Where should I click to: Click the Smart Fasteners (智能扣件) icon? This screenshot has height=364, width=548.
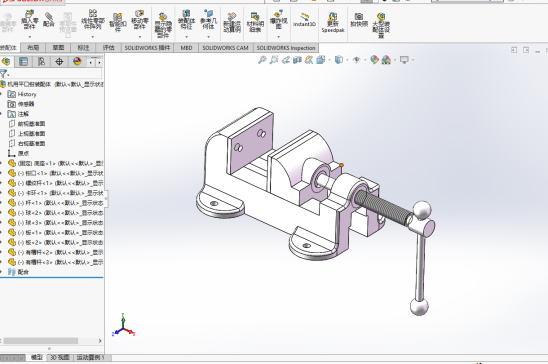tap(117, 22)
